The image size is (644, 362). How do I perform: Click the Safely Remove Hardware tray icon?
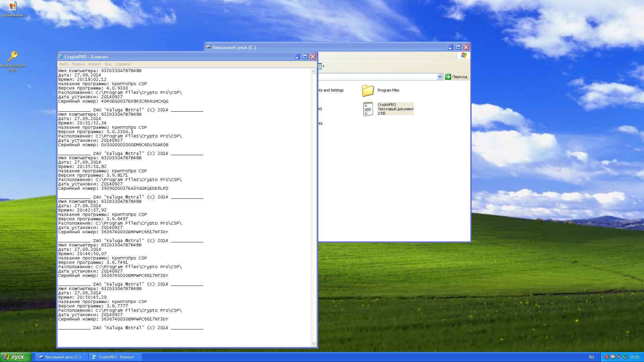click(x=625, y=357)
